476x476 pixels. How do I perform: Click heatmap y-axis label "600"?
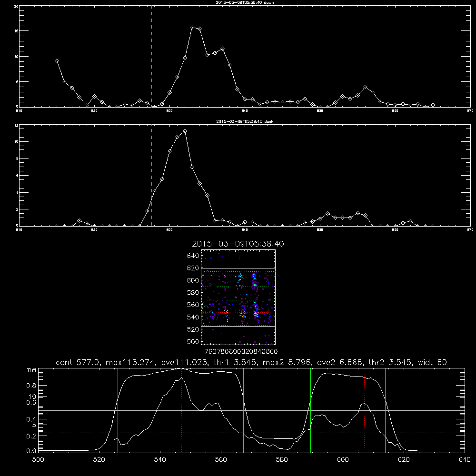pos(193,280)
